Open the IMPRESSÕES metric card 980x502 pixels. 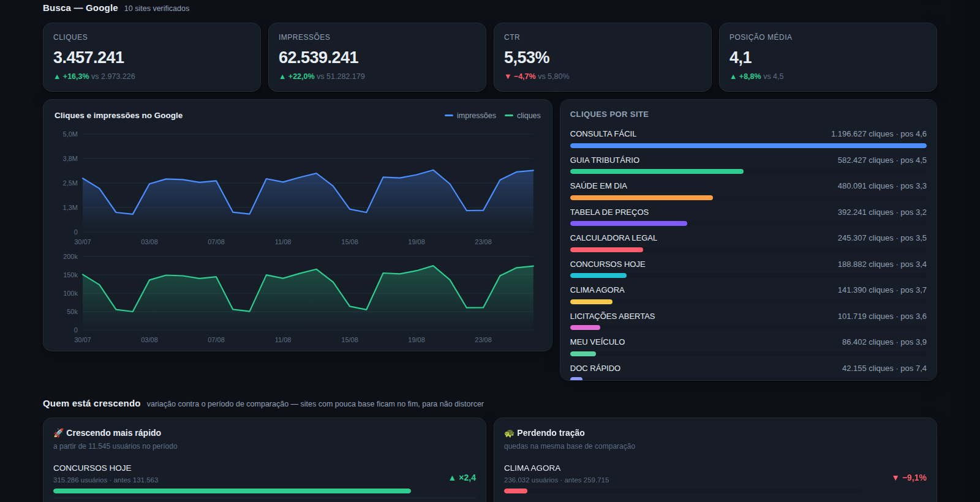(377, 58)
